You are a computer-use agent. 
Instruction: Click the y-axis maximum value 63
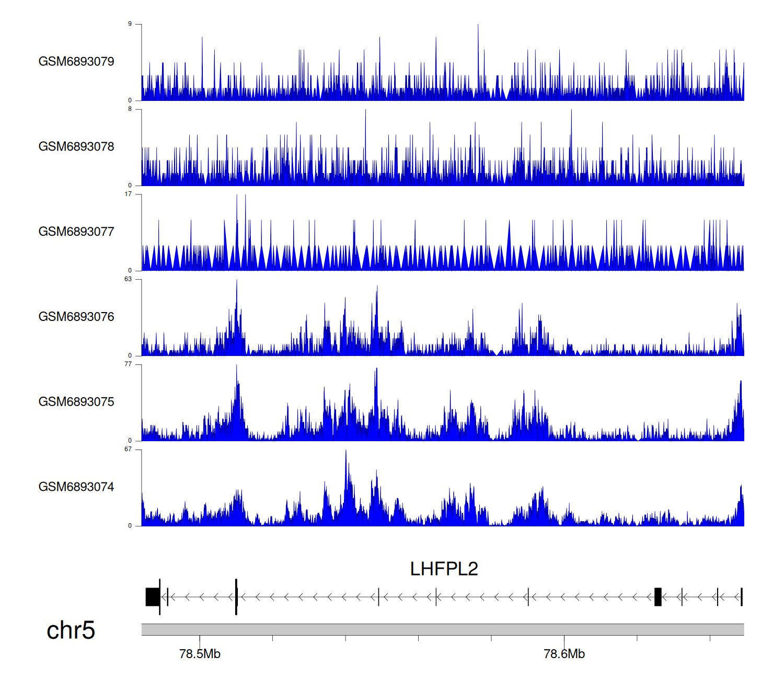click(128, 279)
